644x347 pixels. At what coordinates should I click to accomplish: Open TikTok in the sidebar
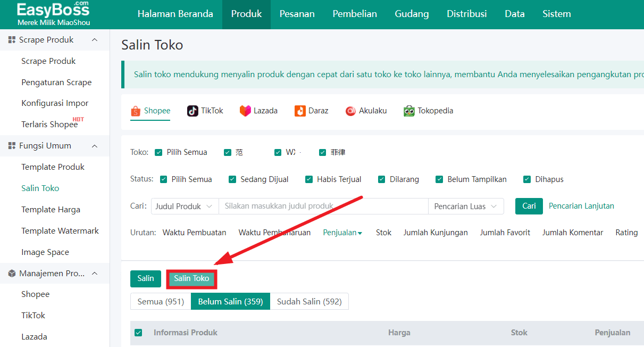point(33,316)
